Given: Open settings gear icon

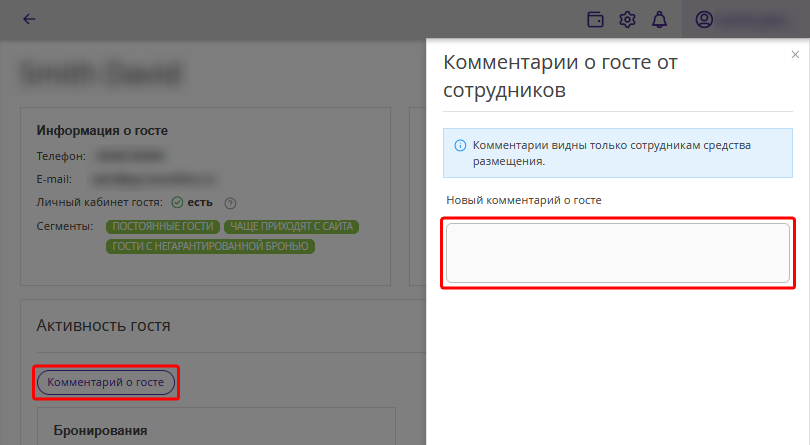Looking at the screenshot, I should pyautogui.click(x=627, y=20).
